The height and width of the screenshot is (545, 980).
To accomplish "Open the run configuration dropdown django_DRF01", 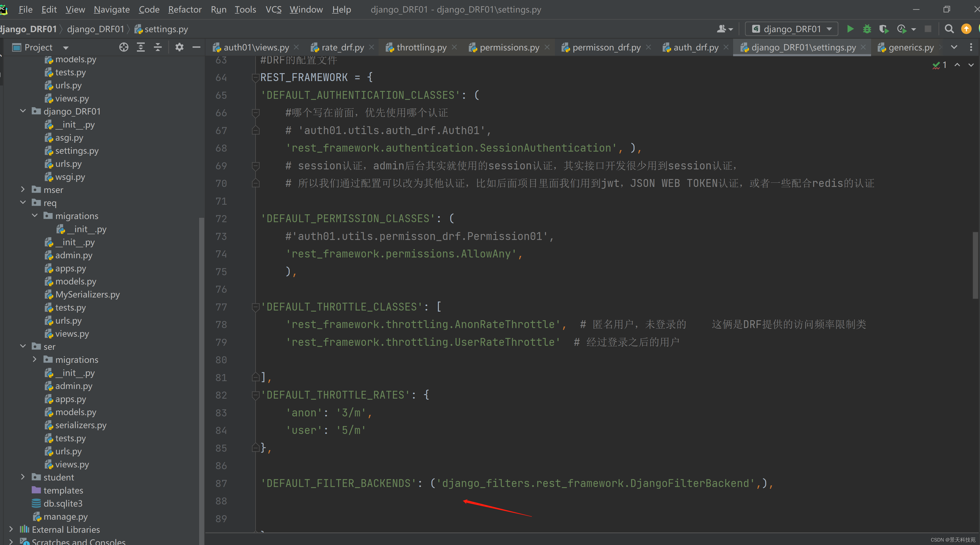I will point(792,29).
